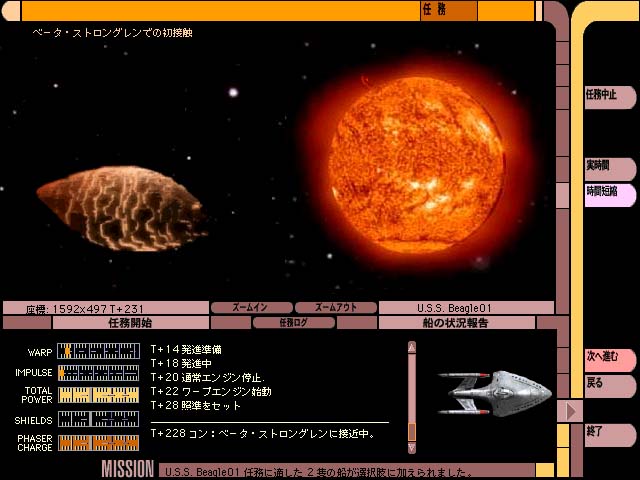Click the 戻る back button
This screenshot has height=480, width=640.
[x=610, y=386]
